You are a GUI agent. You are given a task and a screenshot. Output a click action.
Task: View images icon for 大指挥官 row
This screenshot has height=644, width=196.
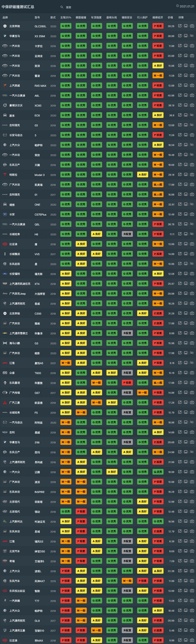[x=186, y=294]
